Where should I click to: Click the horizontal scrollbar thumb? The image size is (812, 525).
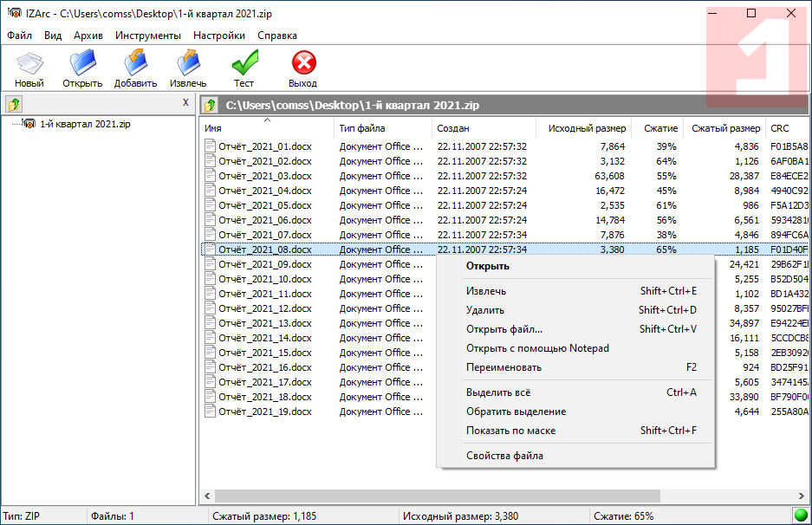coord(438,496)
